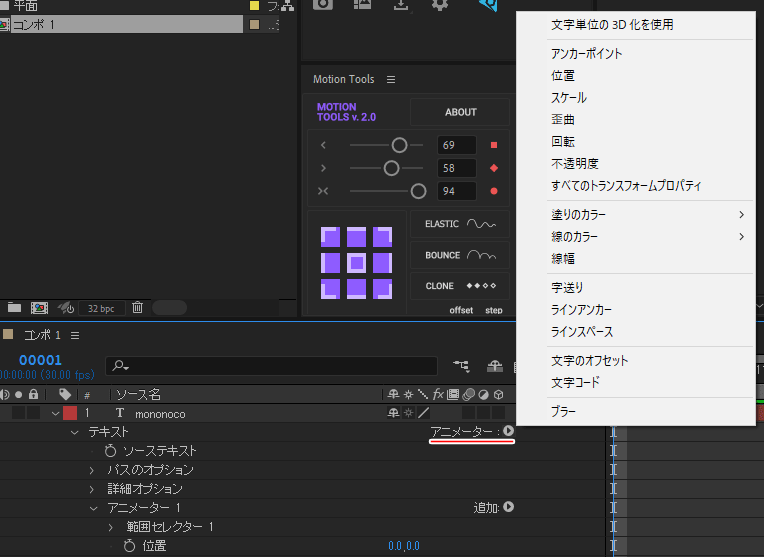Expand パスのオプション group
The image size is (764, 557).
[93, 470]
